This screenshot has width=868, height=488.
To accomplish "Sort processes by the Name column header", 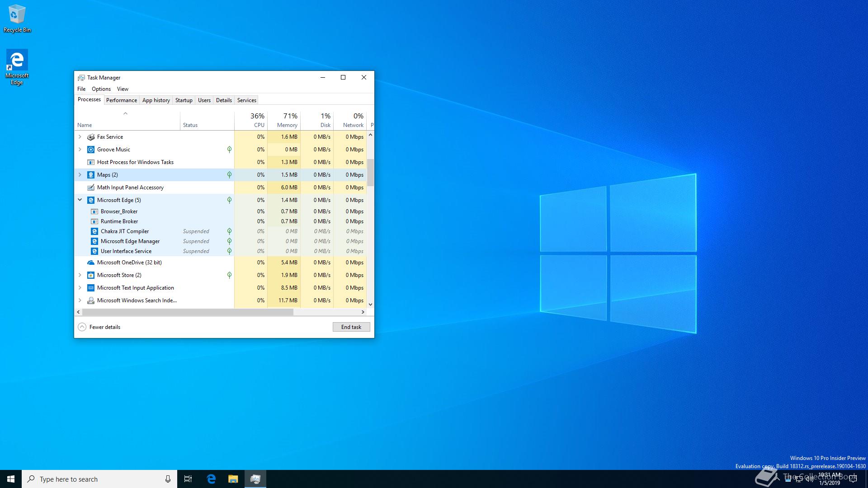I will [127, 121].
